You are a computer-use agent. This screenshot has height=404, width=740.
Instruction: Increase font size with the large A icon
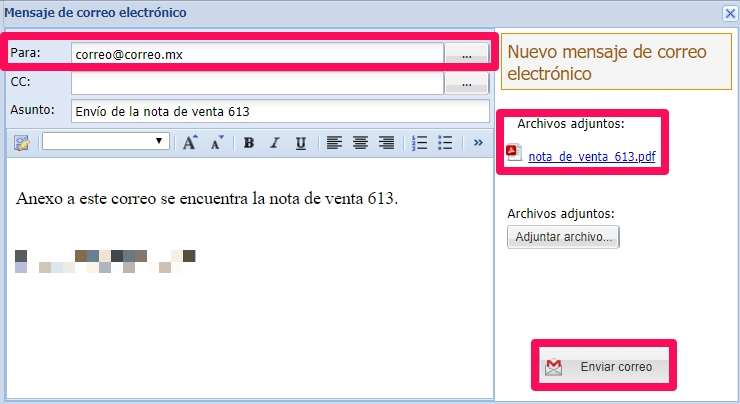[x=190, y=142]
